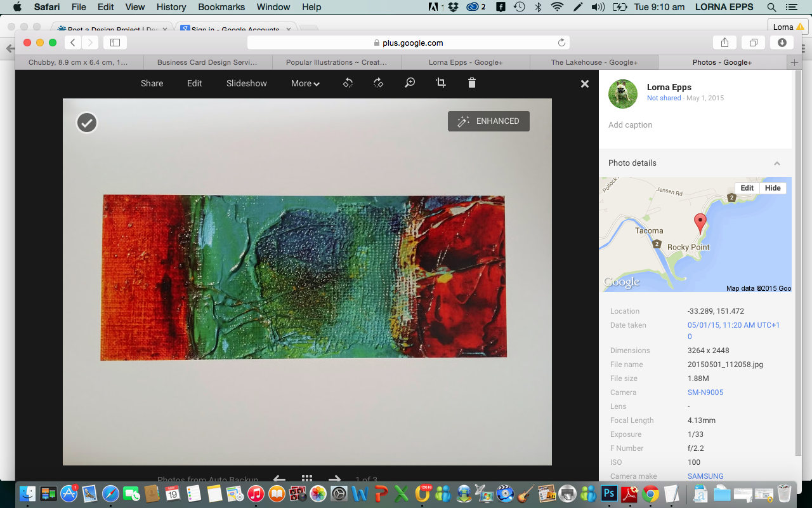This screenshot has width=812, height=508.
Task: Toggle the photo selection checkmark
Action: coord(87,123)
